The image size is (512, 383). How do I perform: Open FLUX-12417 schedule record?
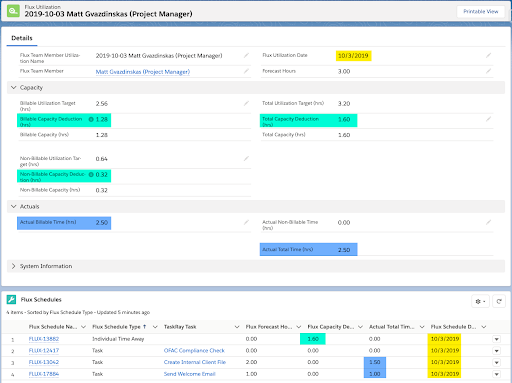coord(44,351)
